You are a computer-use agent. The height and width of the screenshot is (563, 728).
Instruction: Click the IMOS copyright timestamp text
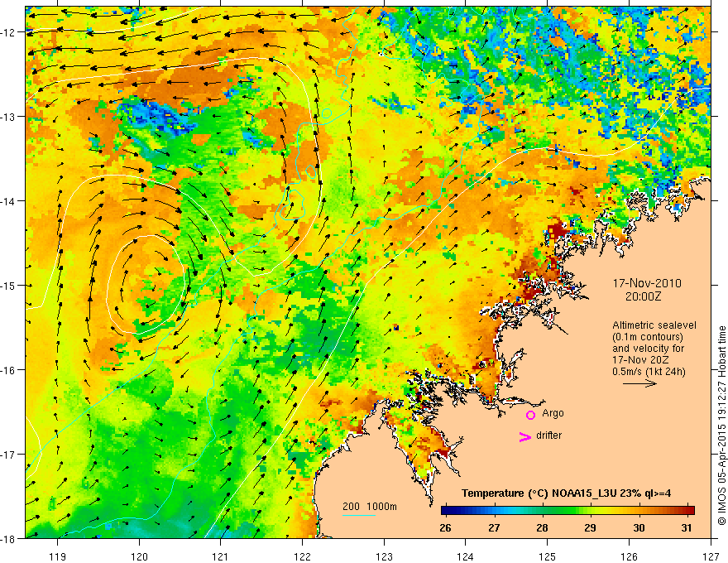[x=721, y=425]
